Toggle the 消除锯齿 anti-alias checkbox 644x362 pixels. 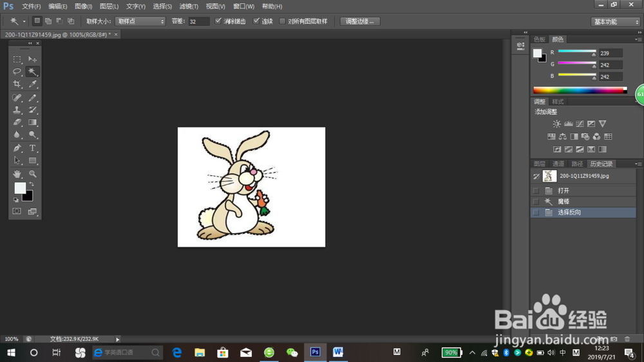point(218,21)
